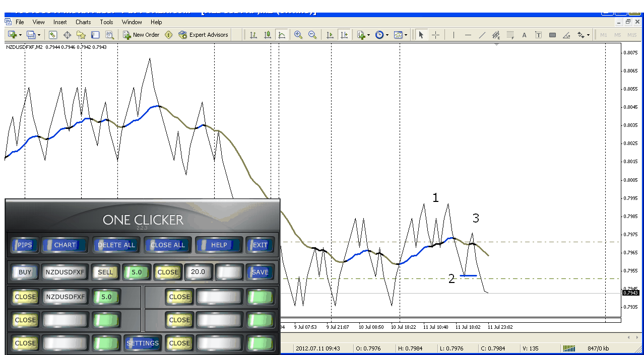This screenshot has width=644, height=355.
Task: Select the Crosshair cursor tool
Action: click(436, 35)
